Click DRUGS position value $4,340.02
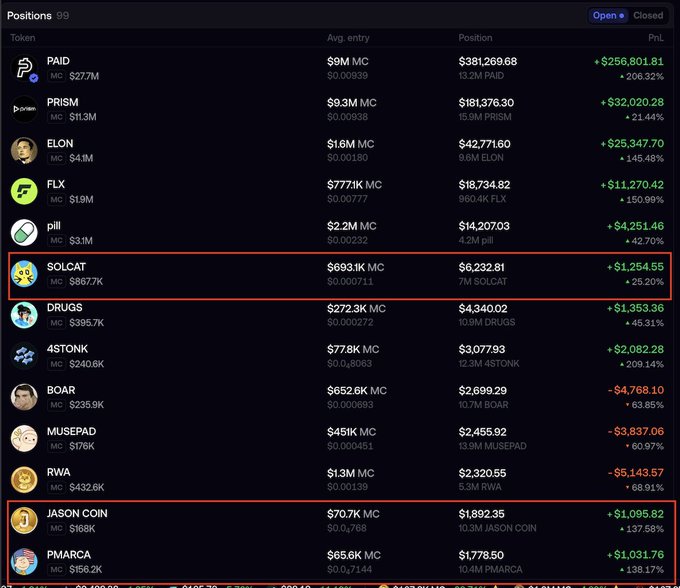 pos(483,308)
